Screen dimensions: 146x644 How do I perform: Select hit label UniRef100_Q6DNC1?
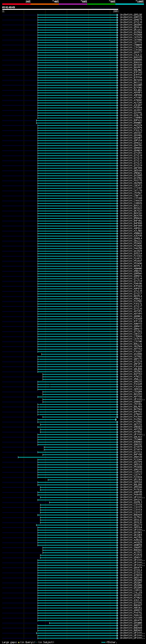click(131, 316)
